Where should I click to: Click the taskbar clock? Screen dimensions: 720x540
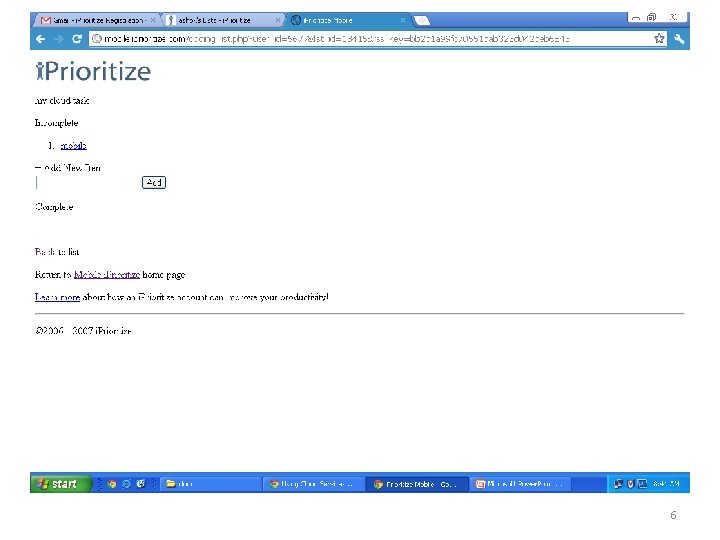click(x=666, y=484)
